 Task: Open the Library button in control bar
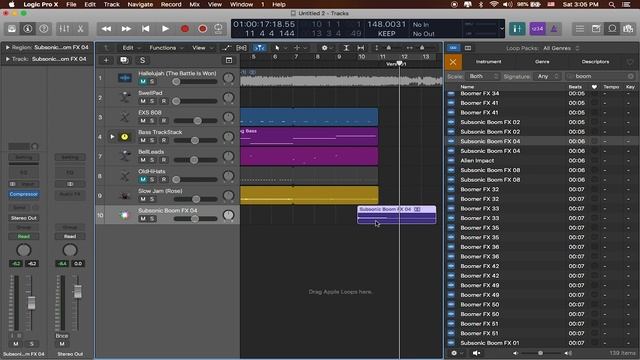coord(12,29)
